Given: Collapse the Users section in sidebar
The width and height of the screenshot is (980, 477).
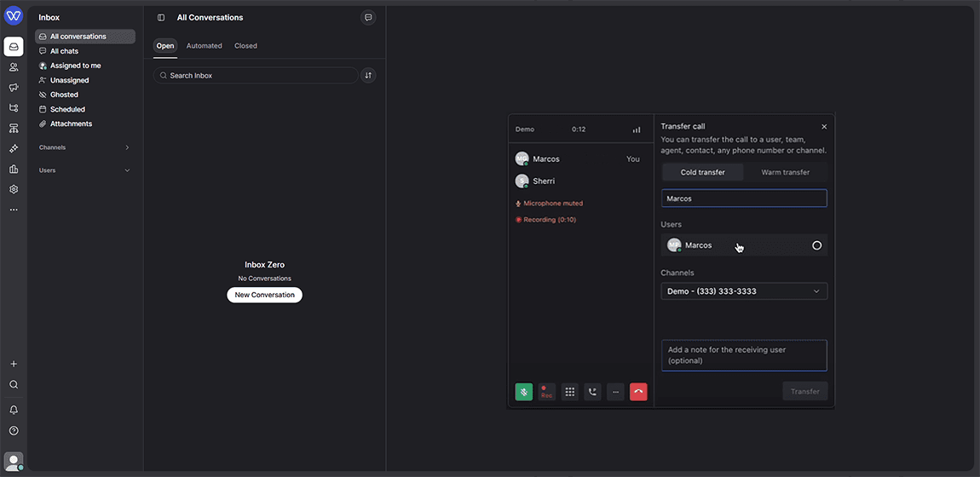Looking at the screenshot, I should 84,170.
